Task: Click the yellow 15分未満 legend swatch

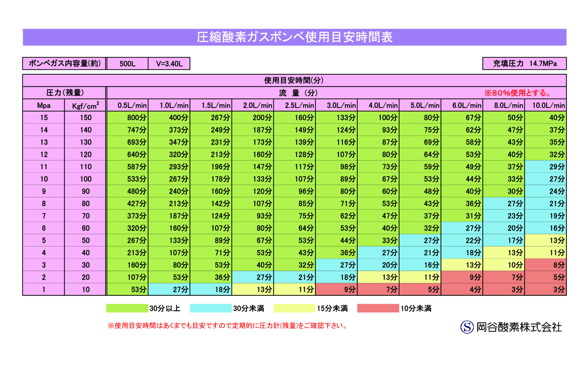Action: (294, 308)
